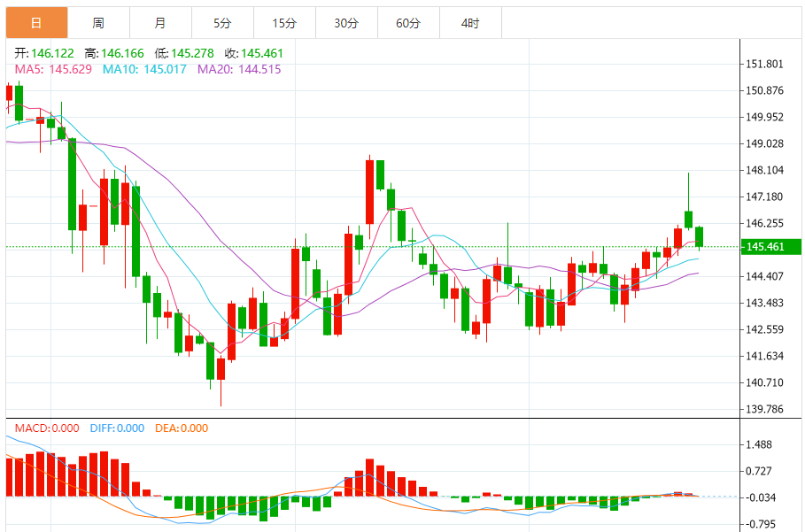Click the -0.034 MACD axis label
The width and height of the screenshot is (805, 532).
coord(761,497)
